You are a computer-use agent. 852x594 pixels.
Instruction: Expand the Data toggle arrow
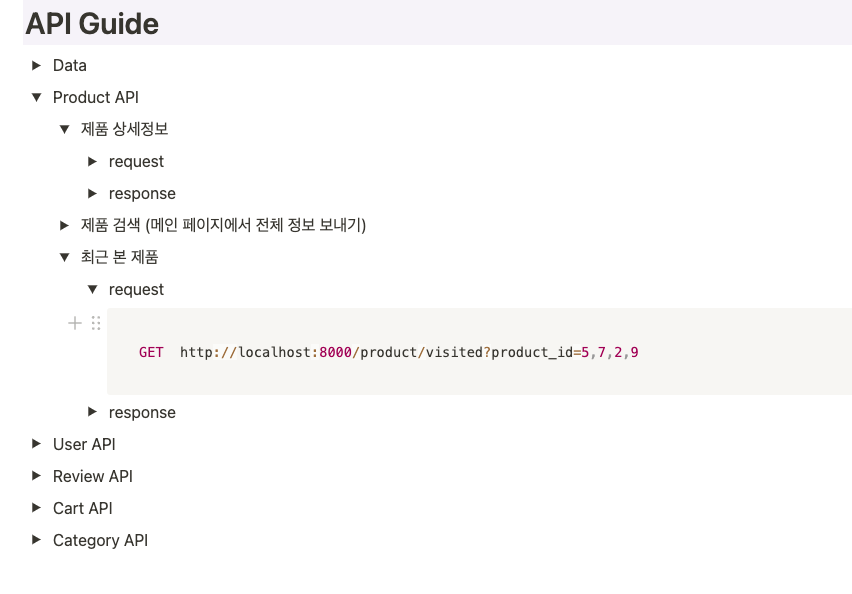tap(36, 65)
